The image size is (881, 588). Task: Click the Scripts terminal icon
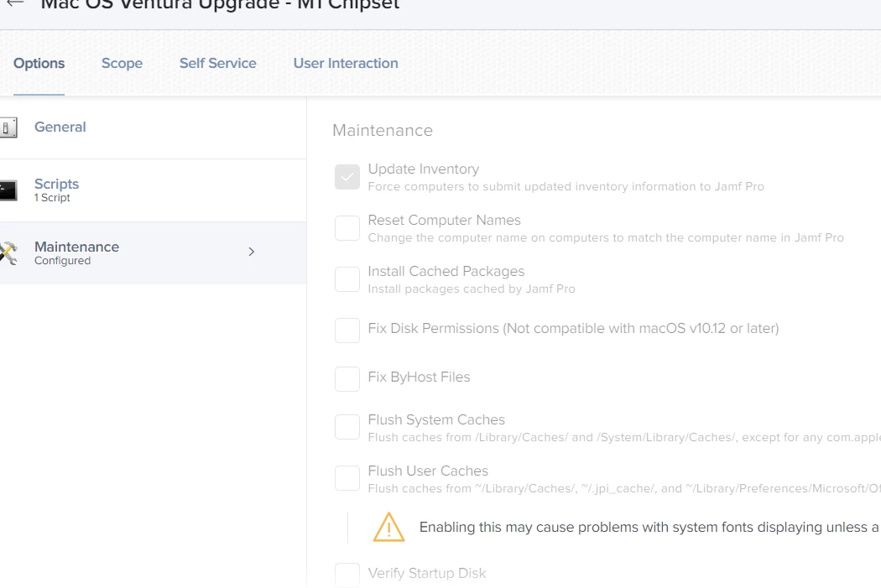[x=8, y=190]
